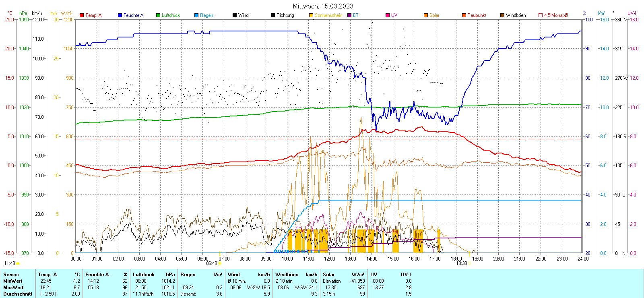644x298 pixels.
Task: Click the orange Solar legend square
Action: [426, 15]
